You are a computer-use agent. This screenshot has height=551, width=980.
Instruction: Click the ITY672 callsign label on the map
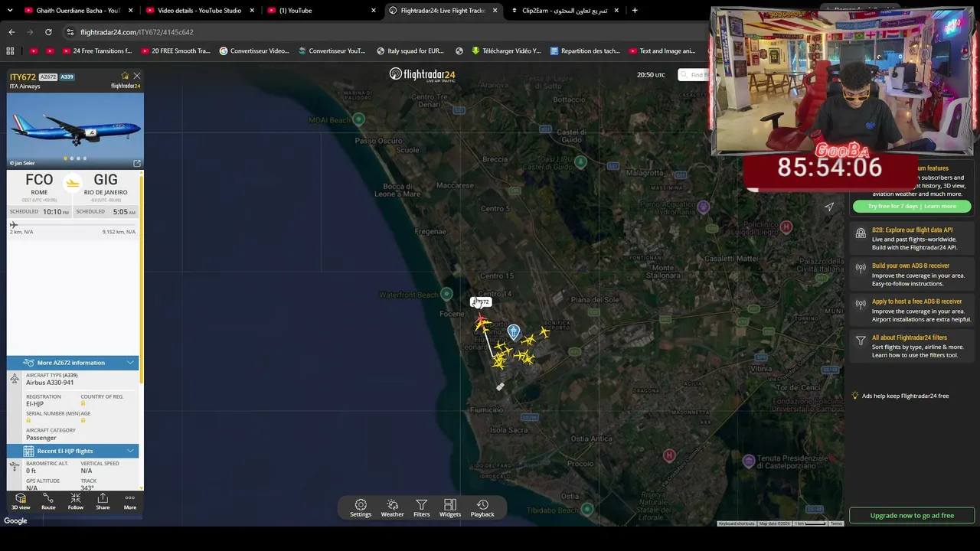coord(480,302)
